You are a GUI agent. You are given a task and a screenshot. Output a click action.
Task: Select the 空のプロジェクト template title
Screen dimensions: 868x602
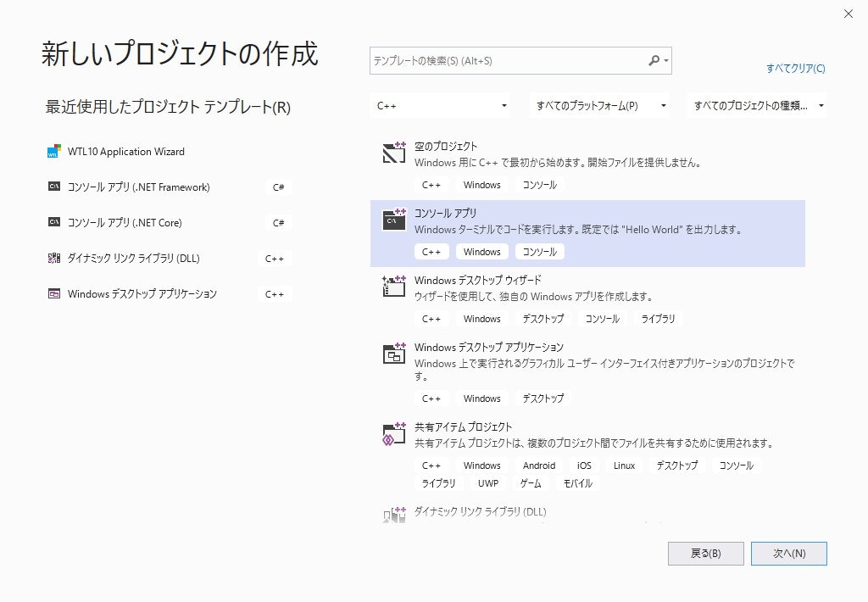pyautogui.click(x=446, y=146)
